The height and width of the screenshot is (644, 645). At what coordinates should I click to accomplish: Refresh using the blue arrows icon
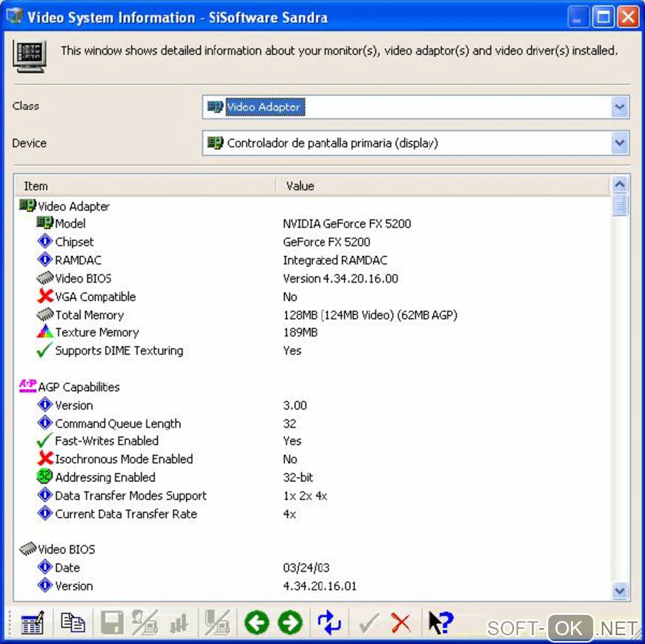[329, 622]
